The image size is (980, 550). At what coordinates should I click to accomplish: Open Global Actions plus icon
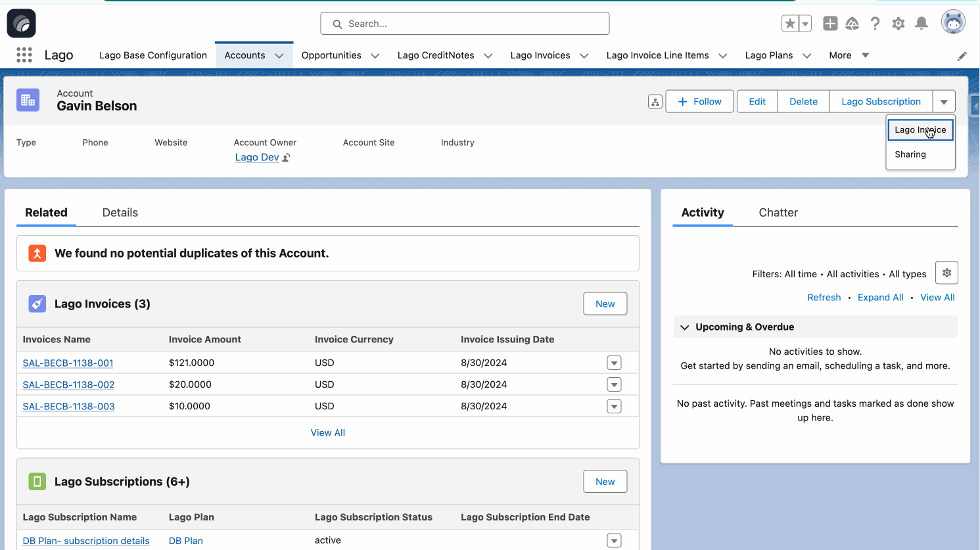(x=830, y=24)
